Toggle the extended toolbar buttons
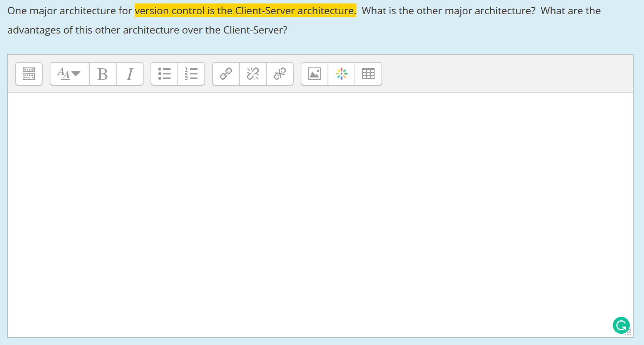Screen dimensions: 644x345 (29, 74)
